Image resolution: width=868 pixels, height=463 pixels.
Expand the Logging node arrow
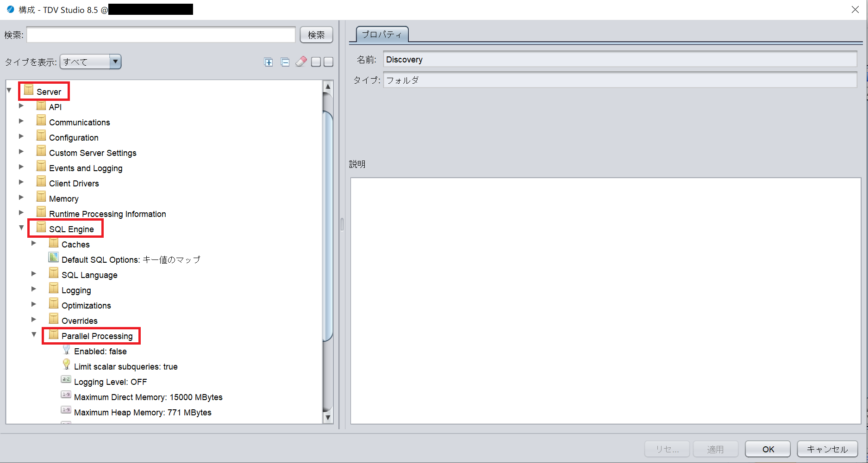coord(34,289)
